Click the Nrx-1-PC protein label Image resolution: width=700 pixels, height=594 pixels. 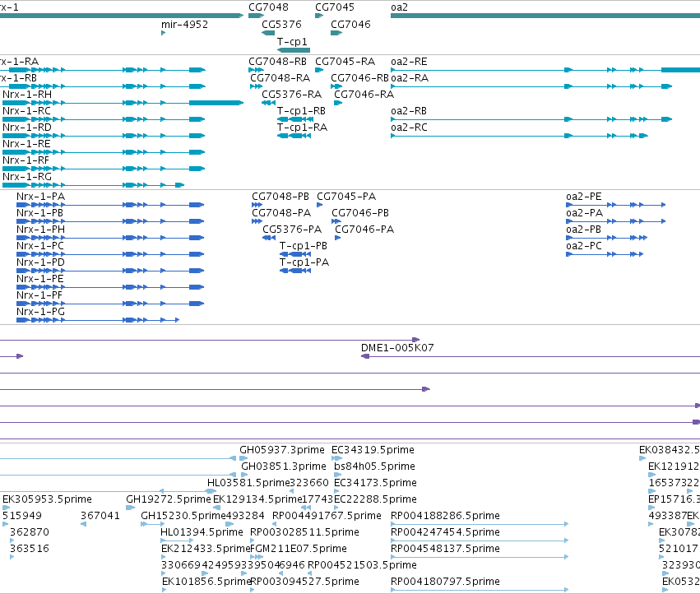[x=40, y=246]
